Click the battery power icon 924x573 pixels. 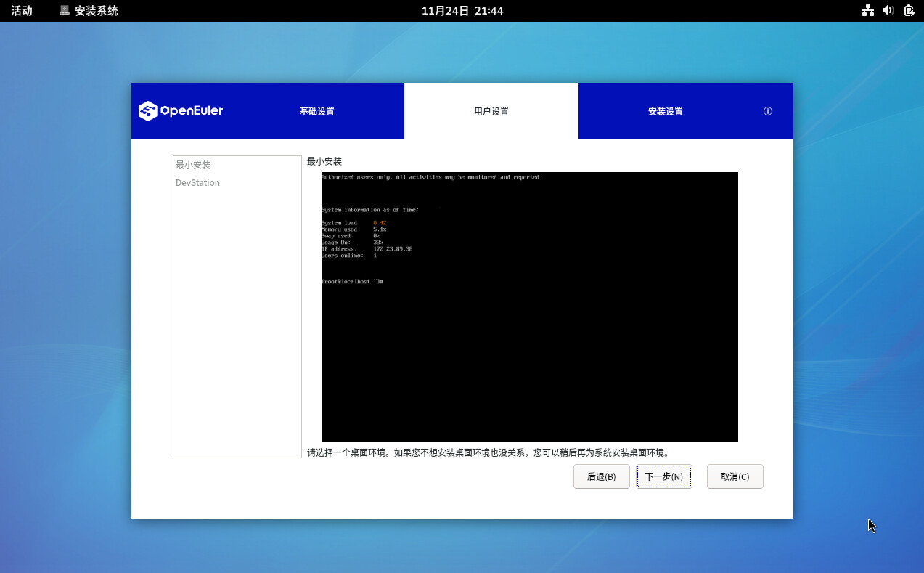click(909, 10)
